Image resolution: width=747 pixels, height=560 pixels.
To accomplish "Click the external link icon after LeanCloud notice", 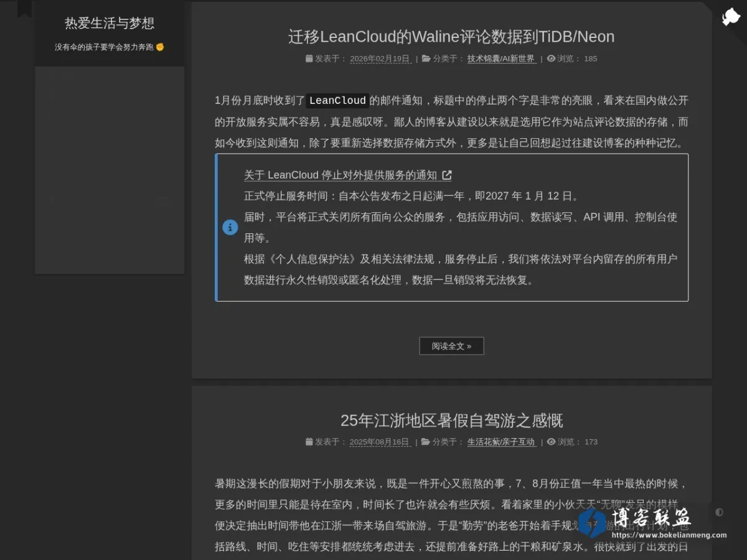I will [x=446, y=175].
